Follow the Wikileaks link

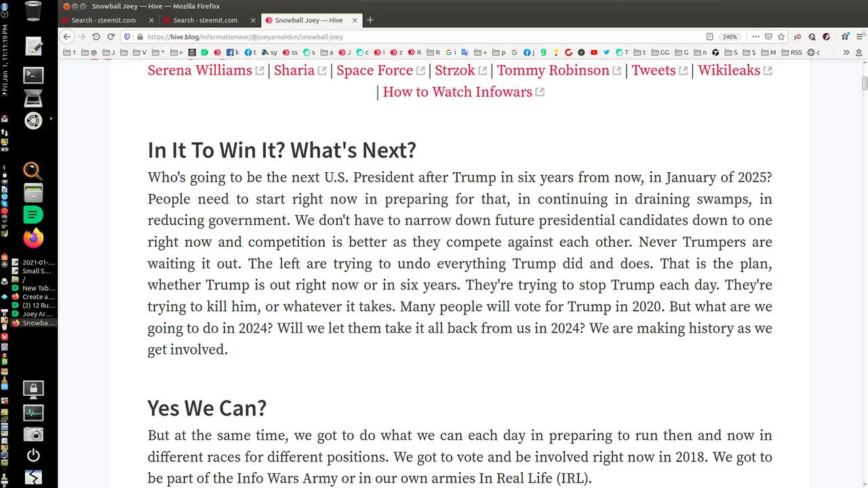pyautogui.click(x=729, y=70)
